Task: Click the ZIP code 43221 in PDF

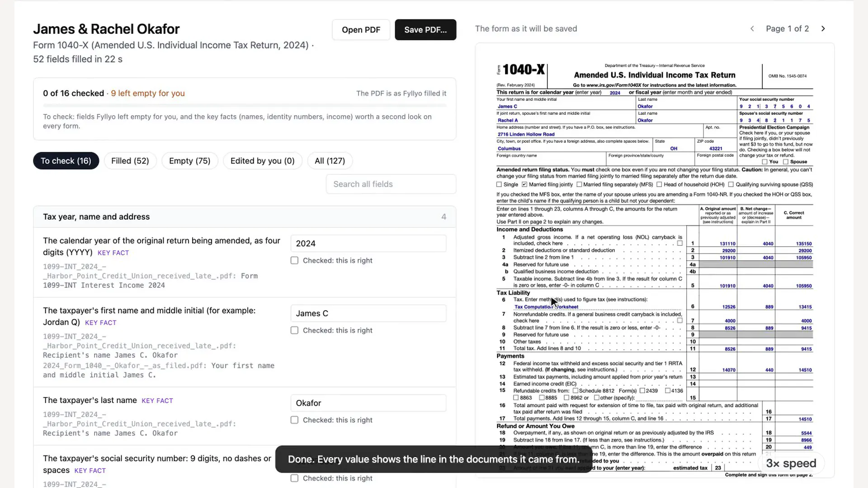Action: (716, 149)
